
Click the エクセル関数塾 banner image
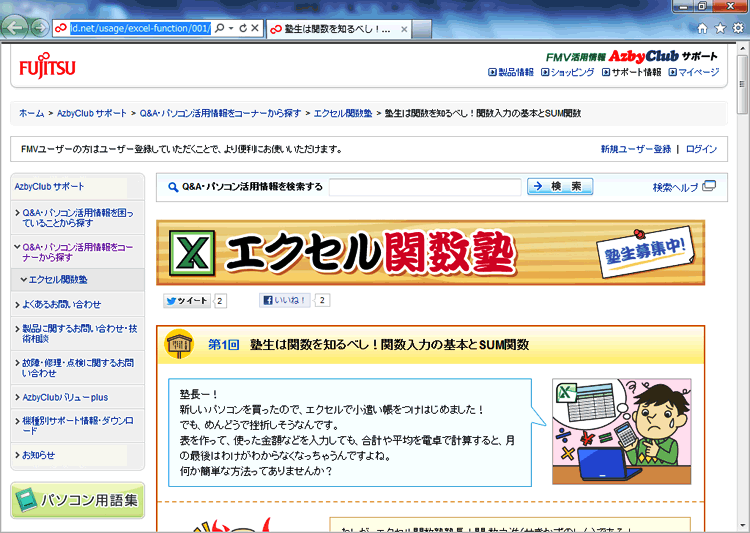tap(430, 253)
